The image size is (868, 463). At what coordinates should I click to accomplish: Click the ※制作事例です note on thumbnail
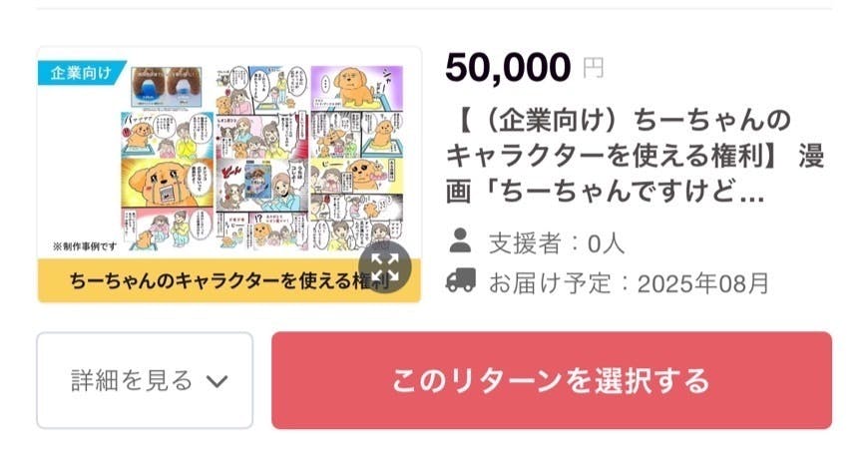(79, 244)
